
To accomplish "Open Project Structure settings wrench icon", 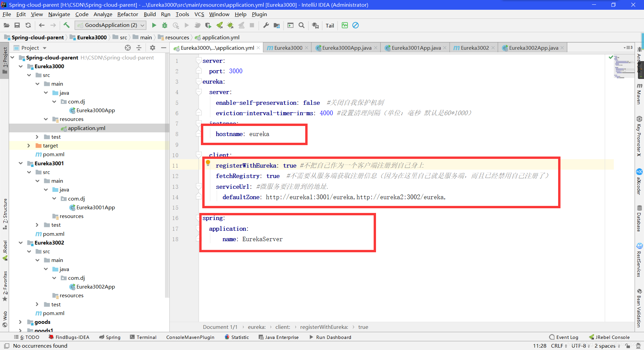I will coord(266,25).
